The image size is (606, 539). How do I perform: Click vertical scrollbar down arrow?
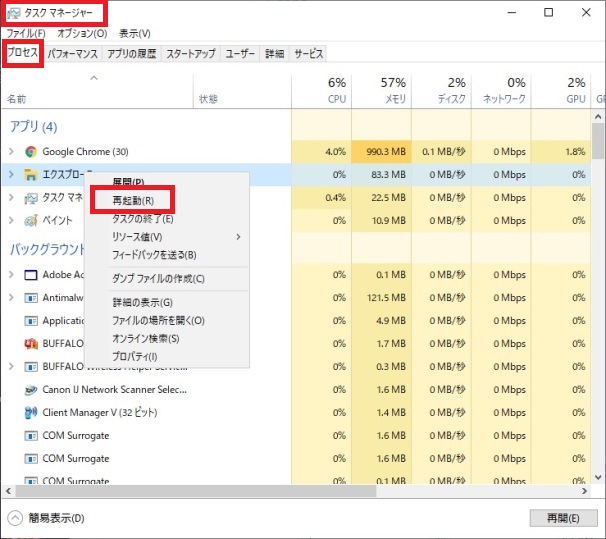598,478
